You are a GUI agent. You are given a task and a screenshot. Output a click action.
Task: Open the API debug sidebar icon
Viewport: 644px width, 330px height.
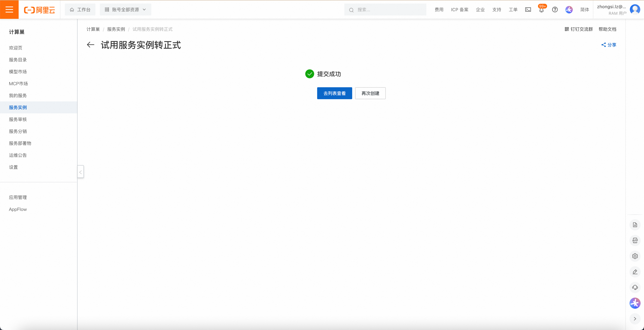(635, 241)
